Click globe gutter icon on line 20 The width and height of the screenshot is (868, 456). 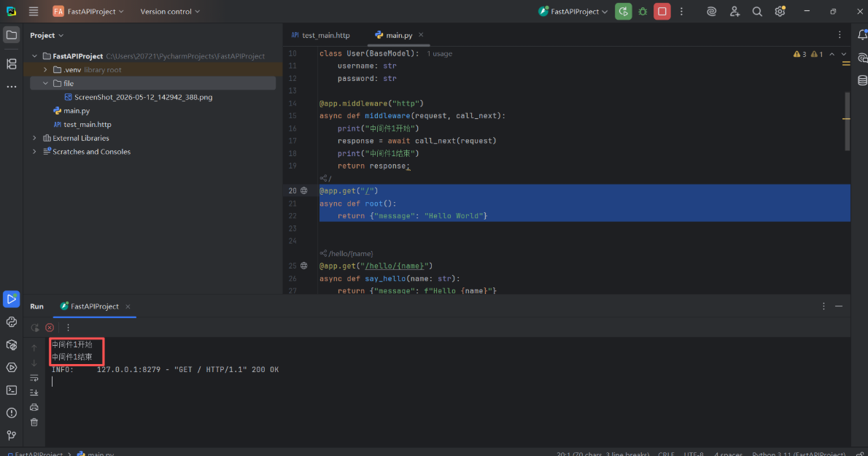tap(304, 190)
